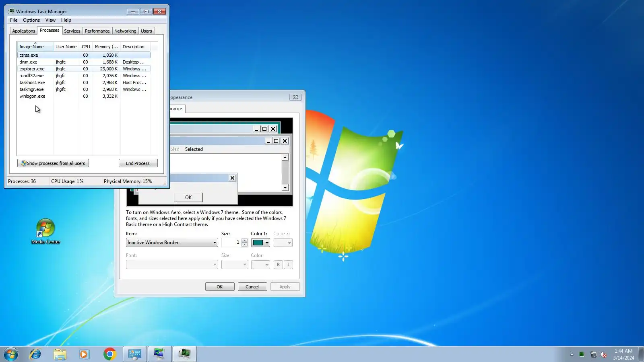
Task: Click Cancel in the Appearance dialog
Action: (x=252, y=287)
